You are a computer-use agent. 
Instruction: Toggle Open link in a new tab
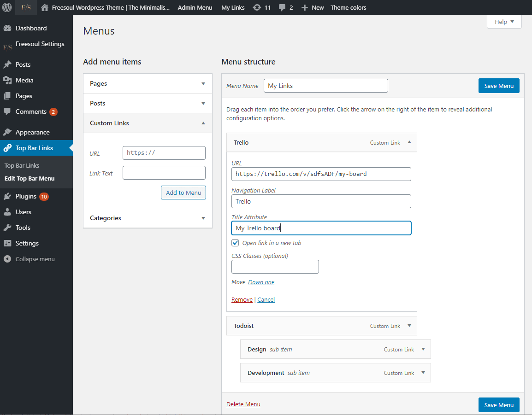(235, 243)
